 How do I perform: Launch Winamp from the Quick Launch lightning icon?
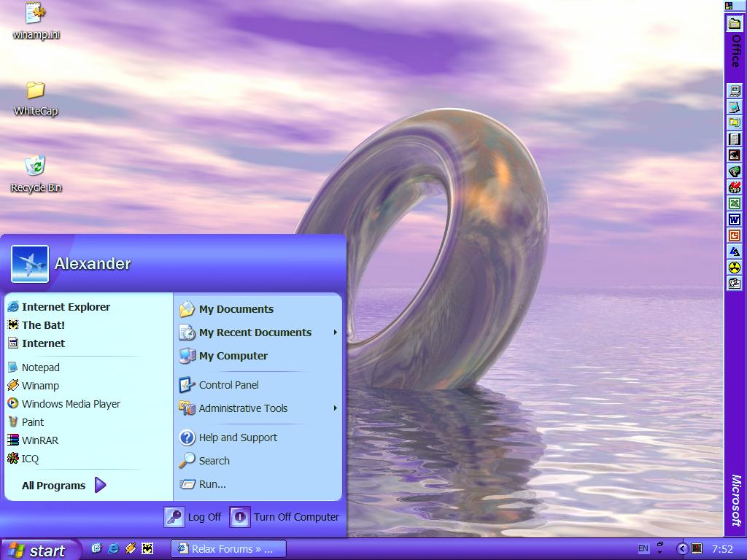[130, 548]
